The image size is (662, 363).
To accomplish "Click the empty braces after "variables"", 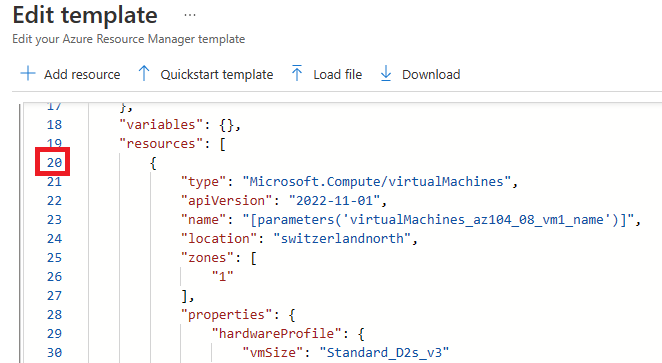I will (x=227, y=125).
